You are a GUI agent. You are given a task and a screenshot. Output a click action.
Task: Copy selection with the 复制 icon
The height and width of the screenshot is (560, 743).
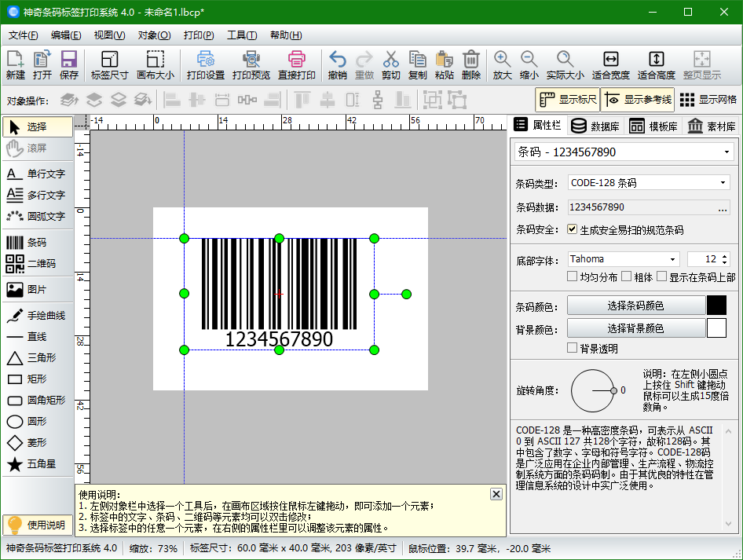(x=418, y=65)
